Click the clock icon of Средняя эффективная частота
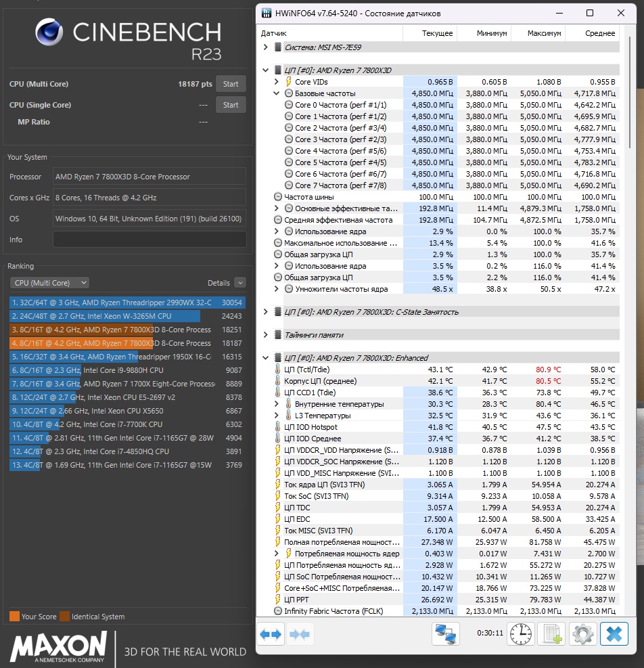This screenshot has height=668, width=644. click(x=278, y=220)
